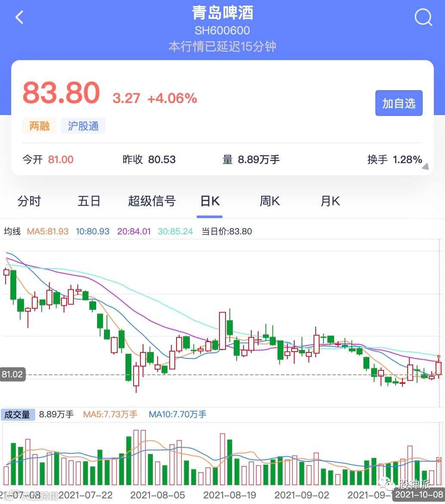Click the 2021-08-19 date axis label

[229, 495]
